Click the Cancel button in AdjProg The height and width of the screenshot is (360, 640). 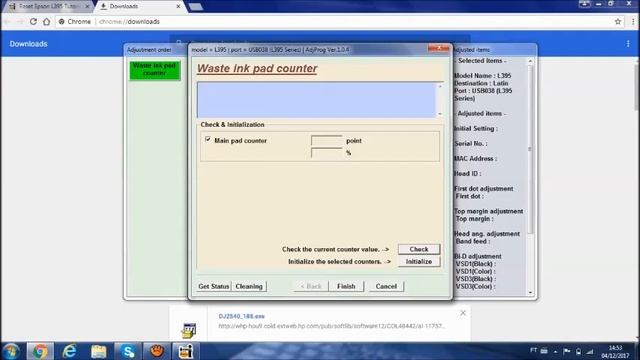386,286
